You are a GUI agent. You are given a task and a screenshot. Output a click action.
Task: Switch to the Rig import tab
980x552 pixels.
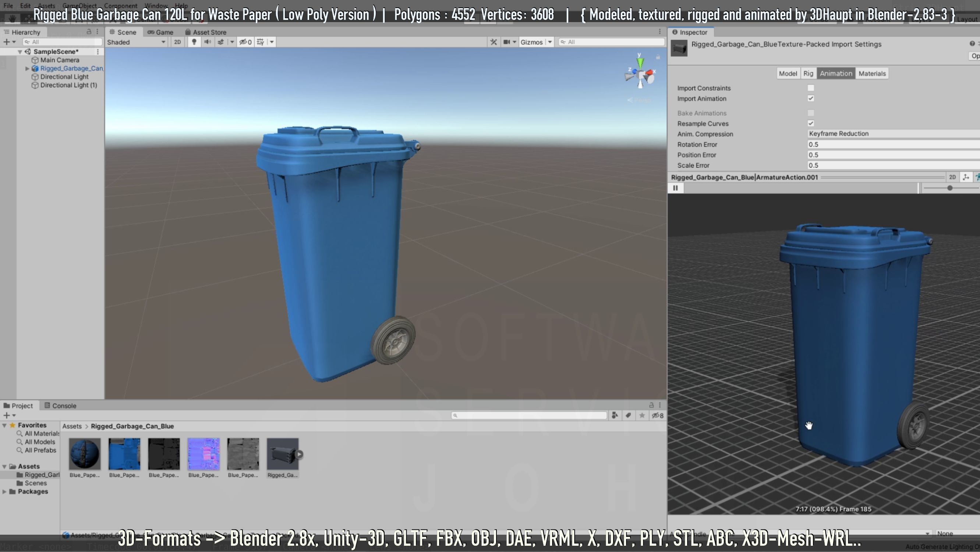(809, 74)
